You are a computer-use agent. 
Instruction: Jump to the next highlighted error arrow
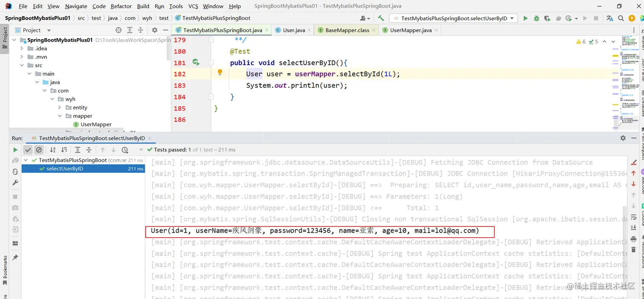613,42
